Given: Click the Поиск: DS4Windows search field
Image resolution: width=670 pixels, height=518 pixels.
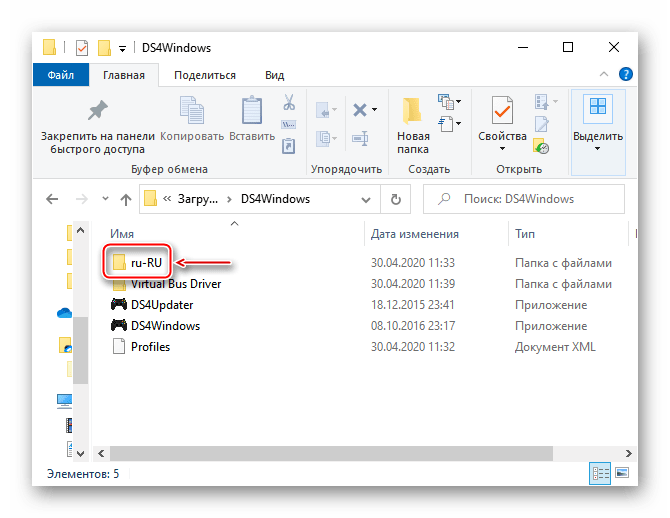Looking at the screenshot, I should [524, 199].
